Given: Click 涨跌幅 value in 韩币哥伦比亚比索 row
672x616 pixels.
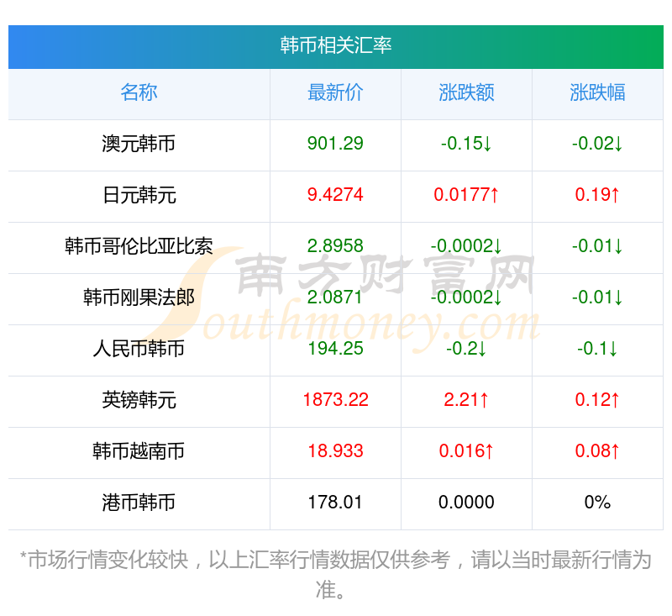Looking at the screenshot, I should pos(597,246).
